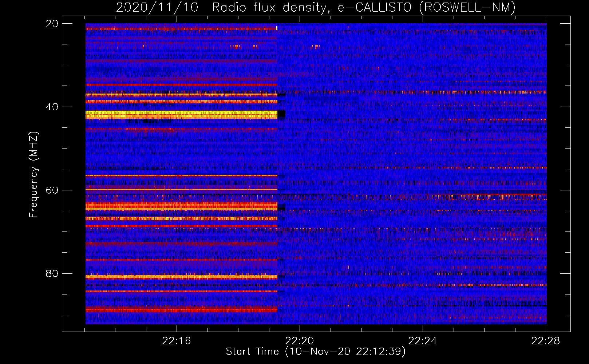Click the 22:28 time tick label
Image resolution: width=589 pixels, height=364 pixels.
[x=546, y=341]
